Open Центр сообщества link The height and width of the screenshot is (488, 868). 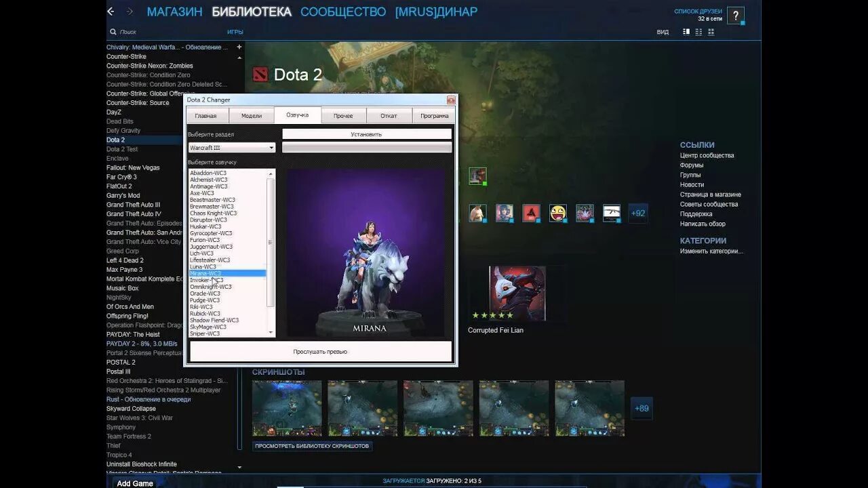(707, 155)
